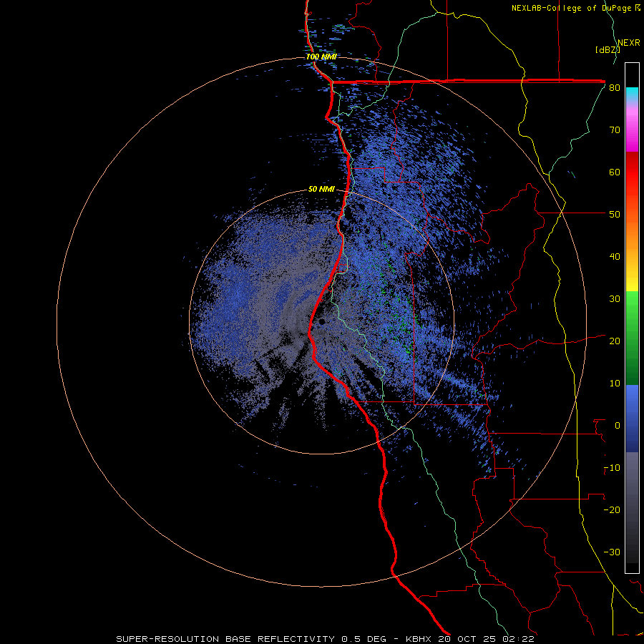This screenshot has width=644, height=644.
Task: Click the [dBZ] unit label
Action: [608, 50]
